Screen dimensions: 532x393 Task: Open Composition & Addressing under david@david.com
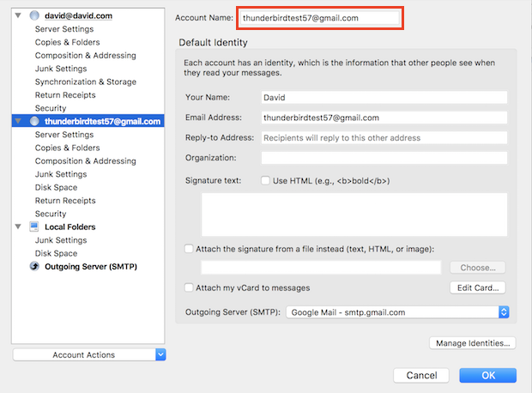tap(86, 55)
